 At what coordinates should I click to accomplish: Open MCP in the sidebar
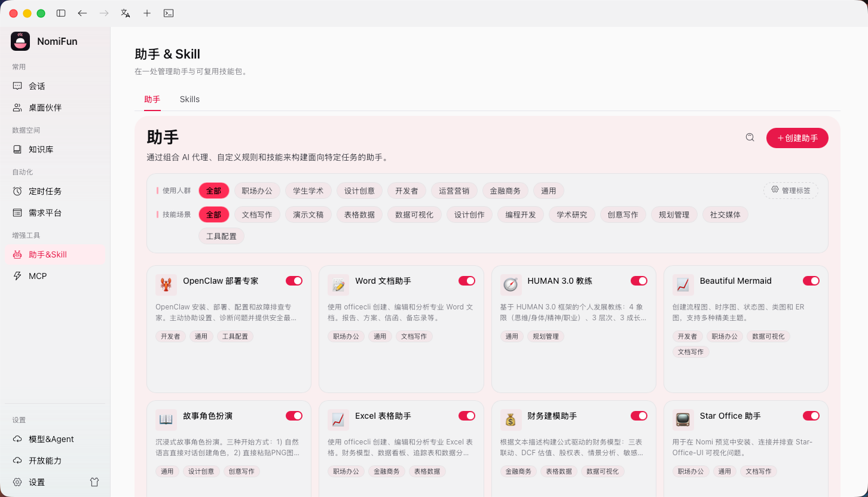pyautogui.click(x=55, y=276)
